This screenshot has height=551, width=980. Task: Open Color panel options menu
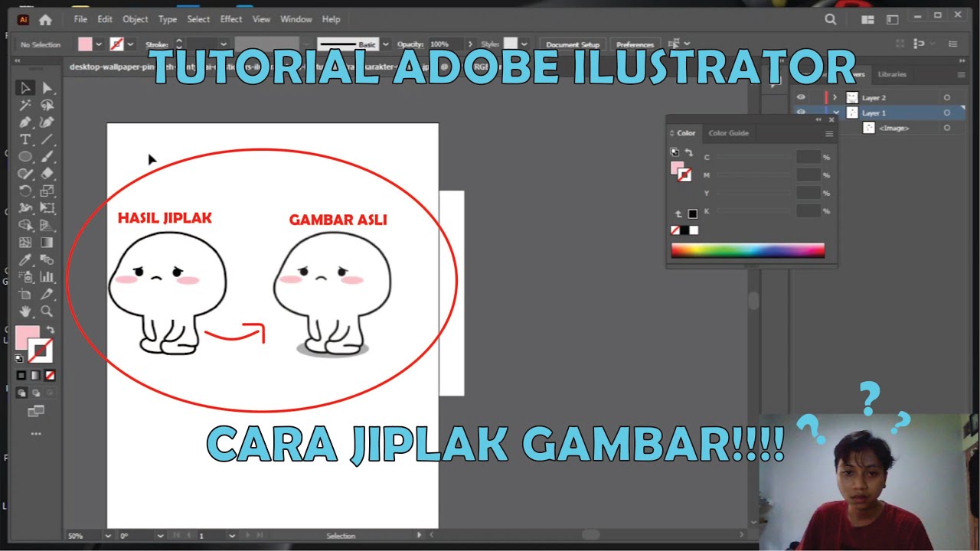(828, 134)
